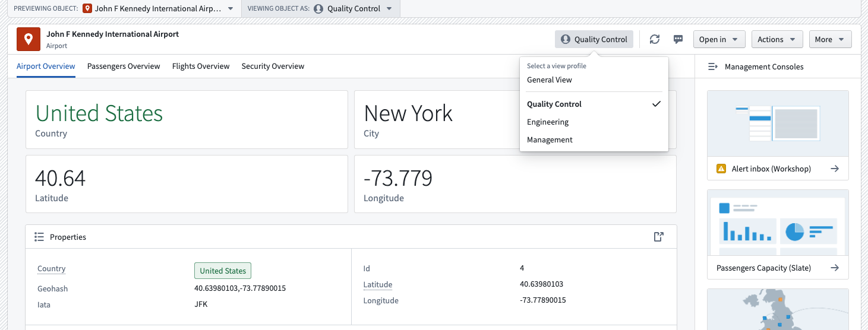The image size is (868, 330).
Task: Expand the Open in dropdown
Action: pos(719,39)
